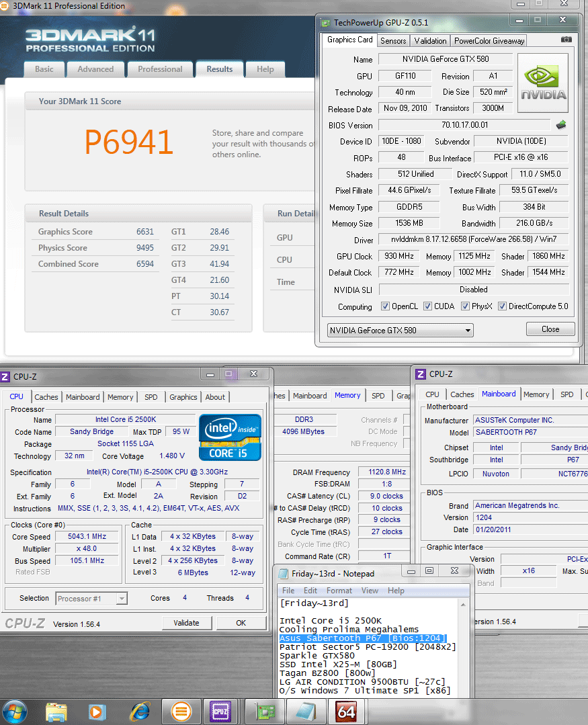Click the Physics Score value 9495

[144, 248]
